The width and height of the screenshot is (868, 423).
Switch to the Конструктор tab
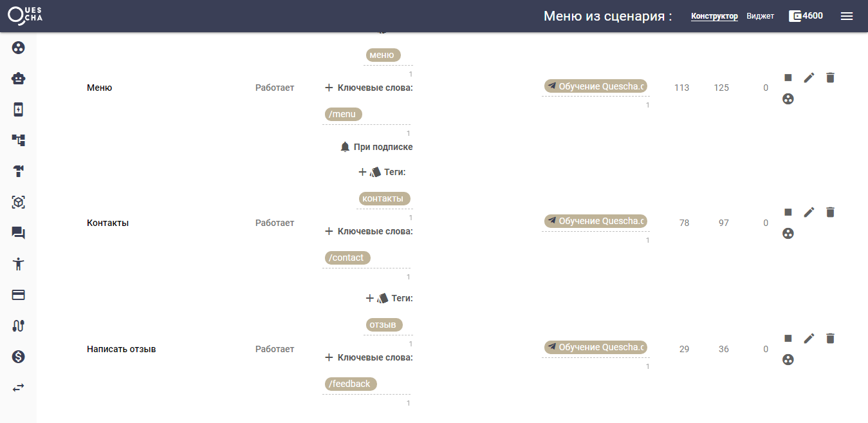(714, 16)
